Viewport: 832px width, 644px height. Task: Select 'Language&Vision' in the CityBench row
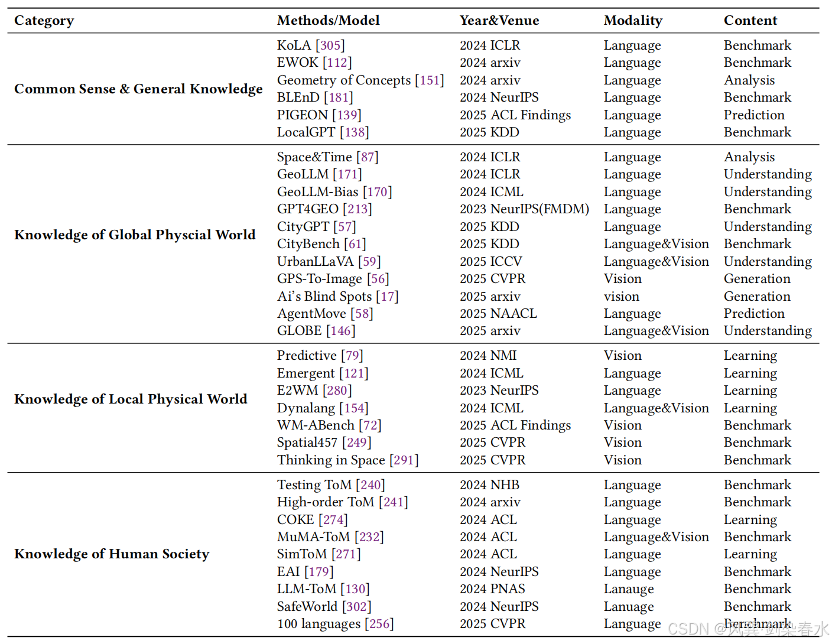(656, 244)
